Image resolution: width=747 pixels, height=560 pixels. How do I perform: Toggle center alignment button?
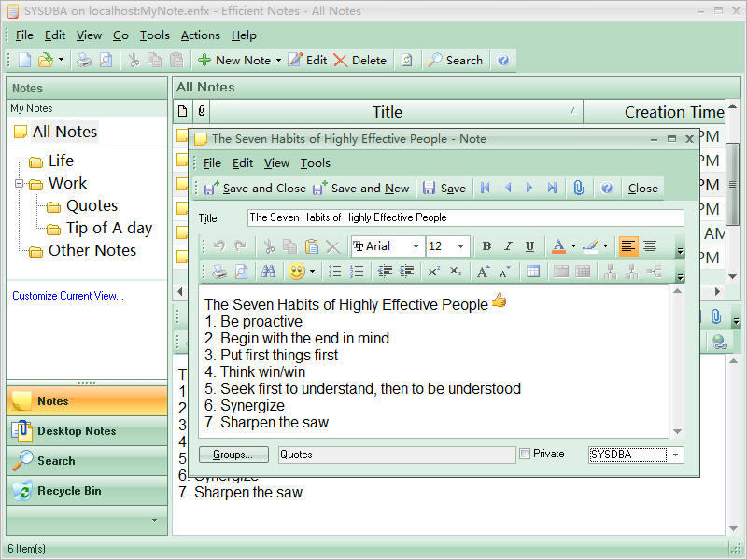coord(650,246)
